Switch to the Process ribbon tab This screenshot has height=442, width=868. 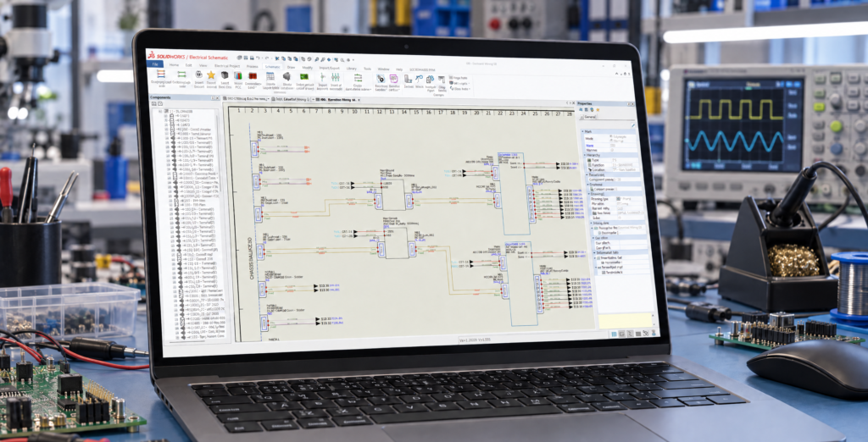(x=252, y=66)
